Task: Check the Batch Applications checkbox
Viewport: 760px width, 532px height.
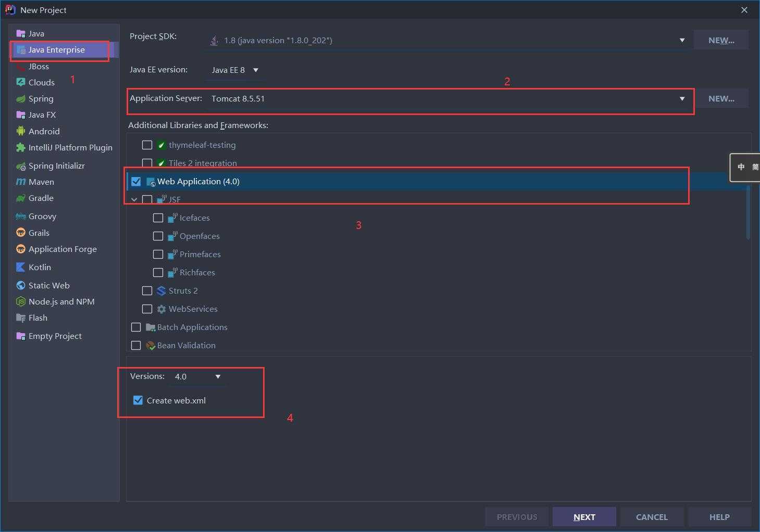Action: click(136, 327)
